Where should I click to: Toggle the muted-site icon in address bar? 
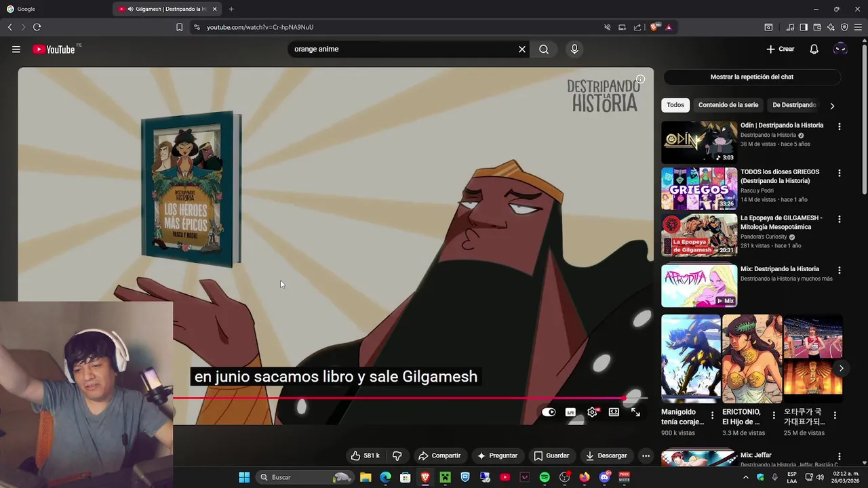[608, 27]
